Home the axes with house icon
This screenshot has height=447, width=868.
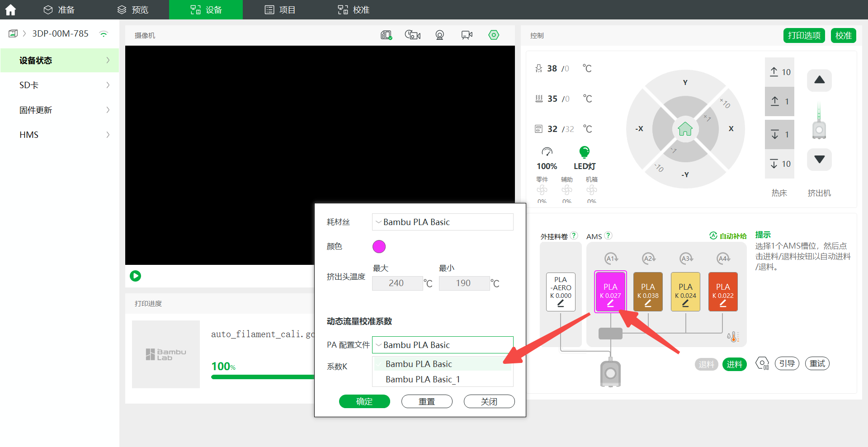[685, 129]
